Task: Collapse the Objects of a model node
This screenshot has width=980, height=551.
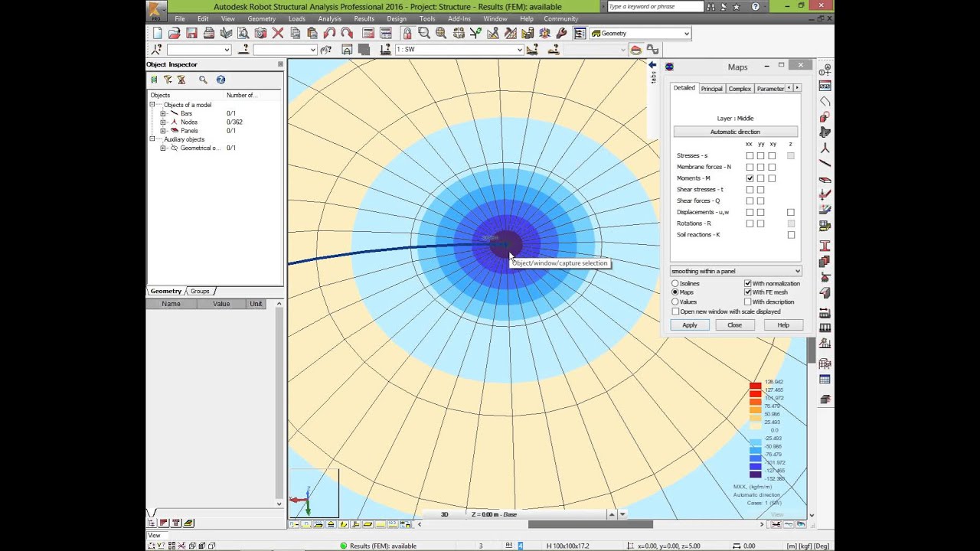Action: 152,105
